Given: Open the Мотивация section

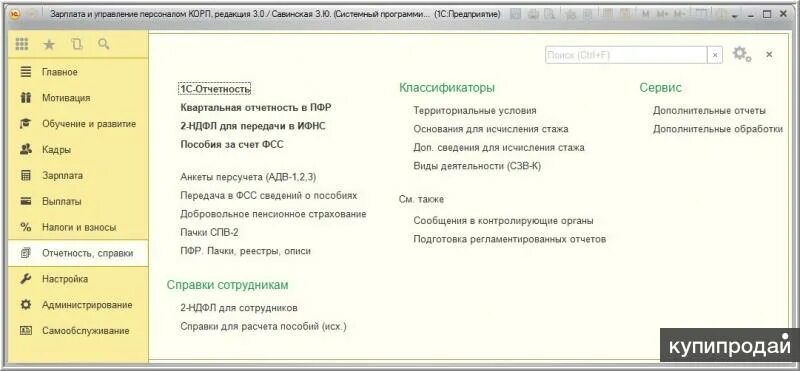Looking at the screenshot, I should (x=78, y=98).
